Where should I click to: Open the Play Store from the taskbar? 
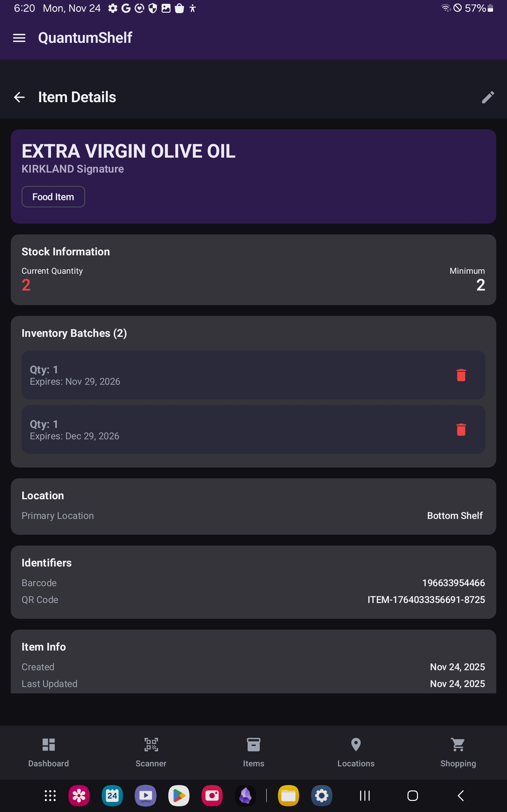click(179, 796)
